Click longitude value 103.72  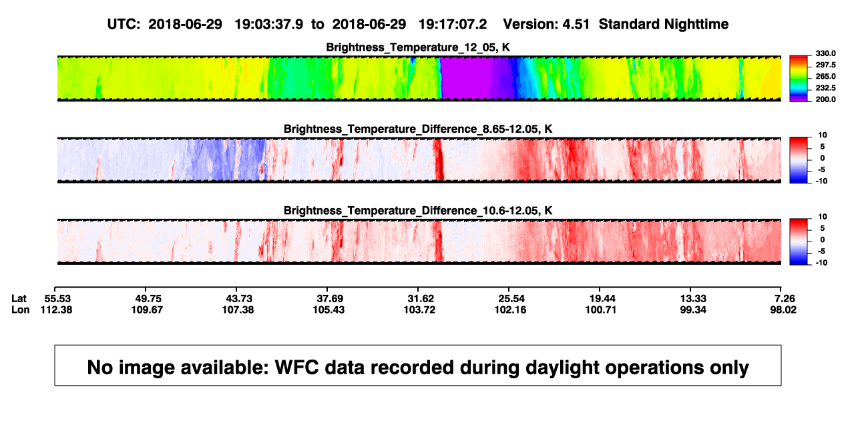click(419, 310)
